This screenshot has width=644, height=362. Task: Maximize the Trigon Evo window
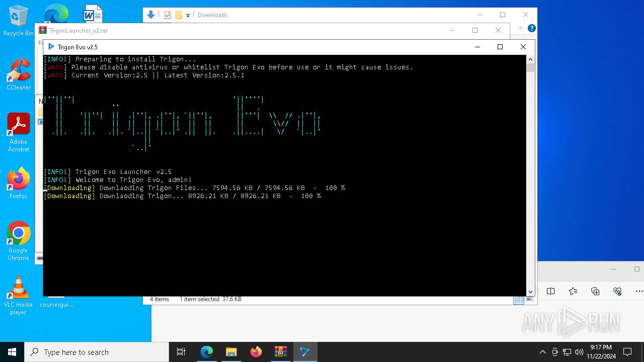coord(500,47)
